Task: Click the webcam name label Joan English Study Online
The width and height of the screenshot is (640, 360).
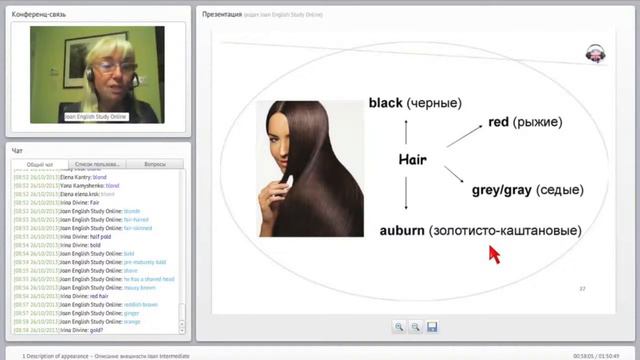Action: [x=96, y=117]
